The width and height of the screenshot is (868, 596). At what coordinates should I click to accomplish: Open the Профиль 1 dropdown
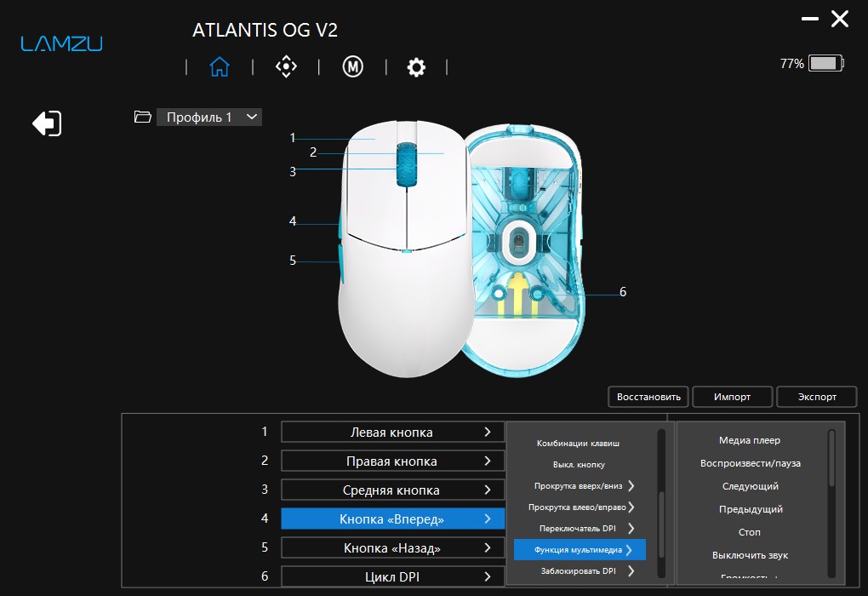(x=209, y=117)
